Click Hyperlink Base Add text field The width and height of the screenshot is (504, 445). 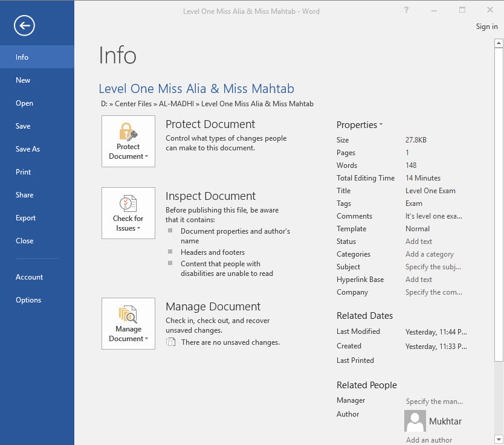[x=419, y=280]
